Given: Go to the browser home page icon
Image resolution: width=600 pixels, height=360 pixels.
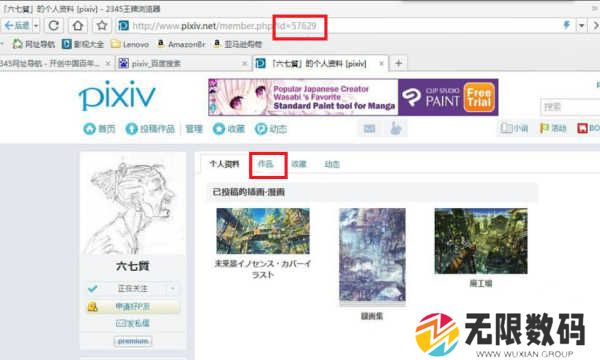Looking at the screenshot, I should tap(78, 26).
